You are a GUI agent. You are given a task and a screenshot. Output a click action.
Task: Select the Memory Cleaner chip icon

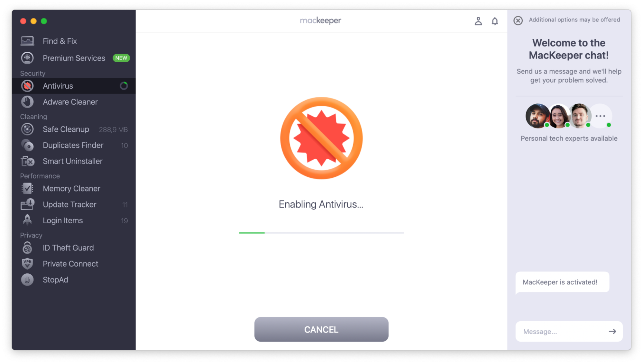point(27,189)
